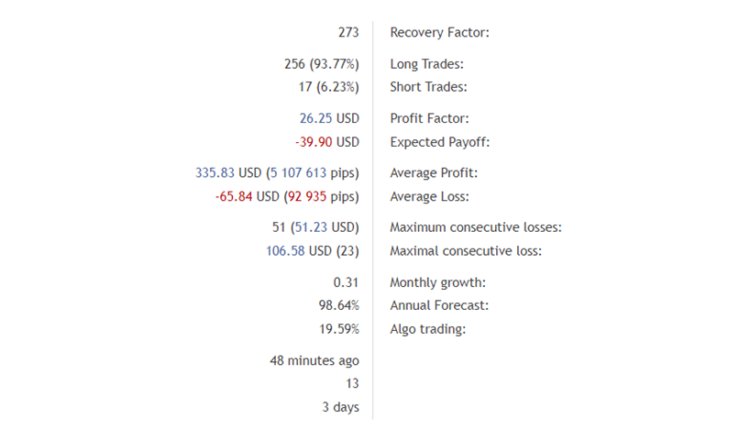Viewport: 750px width, 430px height.
Task: Click Maximum consecutive losses label
Action: point(476,228)
